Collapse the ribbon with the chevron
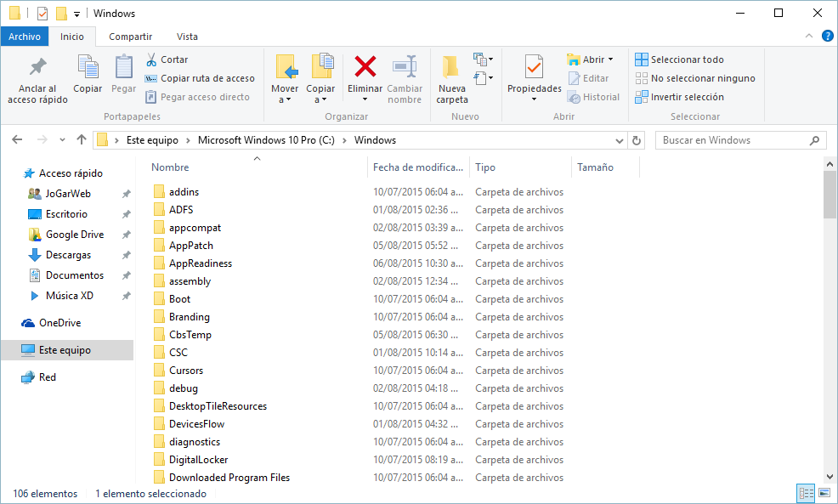838x504 pixels. coord(809,37)
